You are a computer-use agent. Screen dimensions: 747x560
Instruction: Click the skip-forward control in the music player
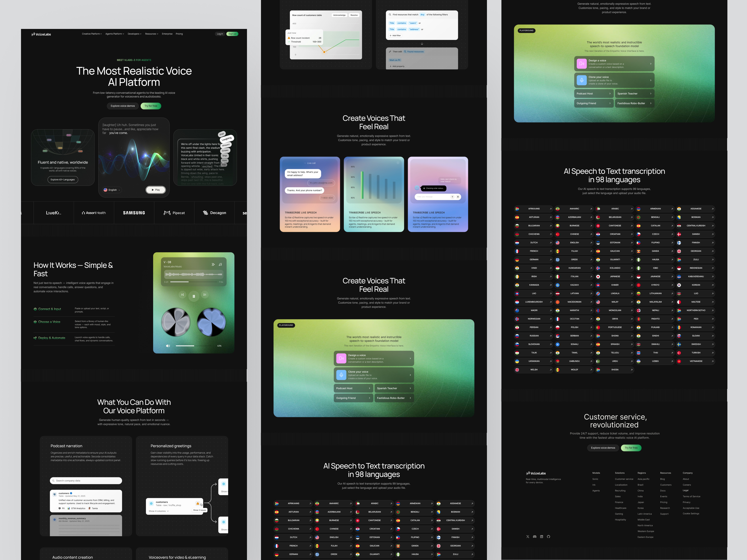[205, 295]
